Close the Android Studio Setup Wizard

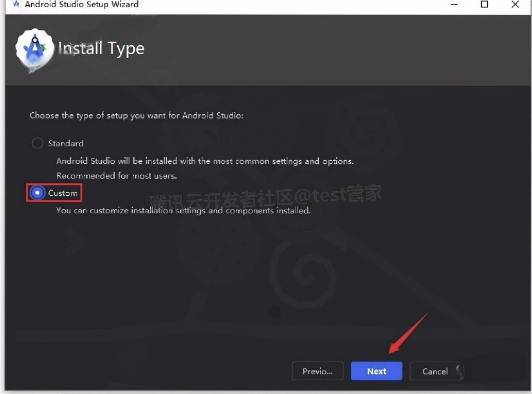pyautogui.click(x=515, y=5)
